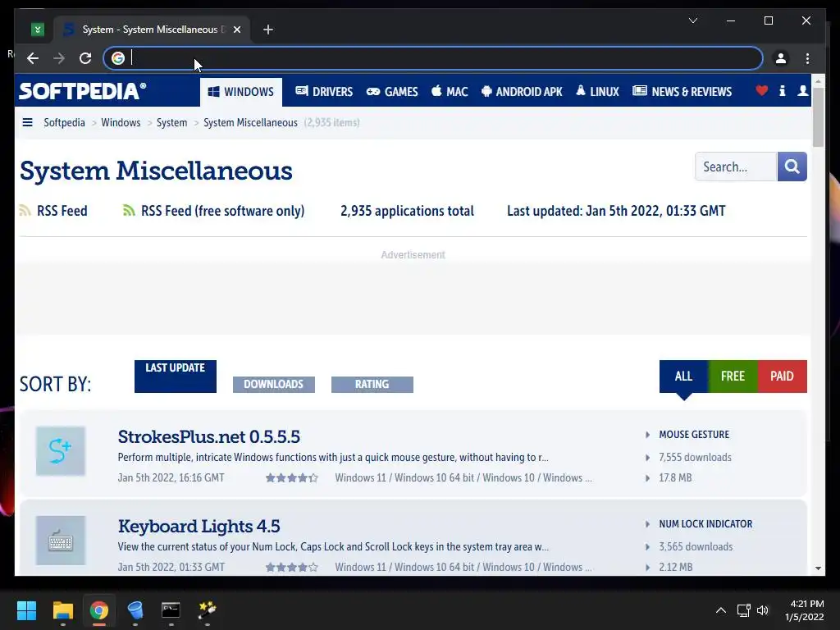Close the System Miscellaneous tab
Screen dimensions: 840x630
coord(237,30)
